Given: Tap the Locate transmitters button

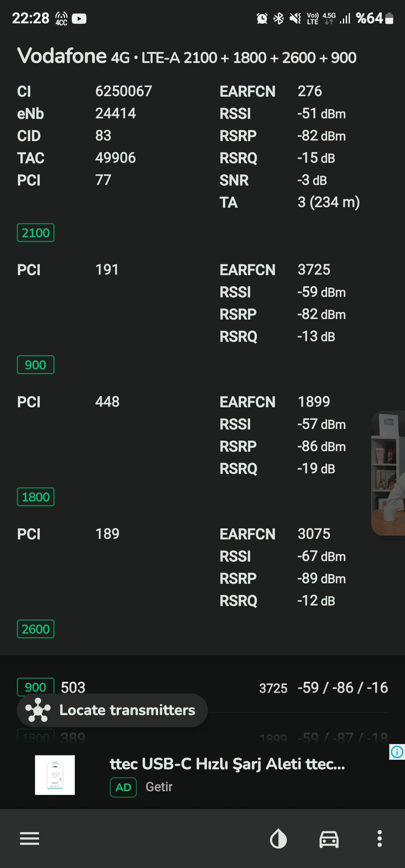Looking at the screenshot, I should coord(112,710).
